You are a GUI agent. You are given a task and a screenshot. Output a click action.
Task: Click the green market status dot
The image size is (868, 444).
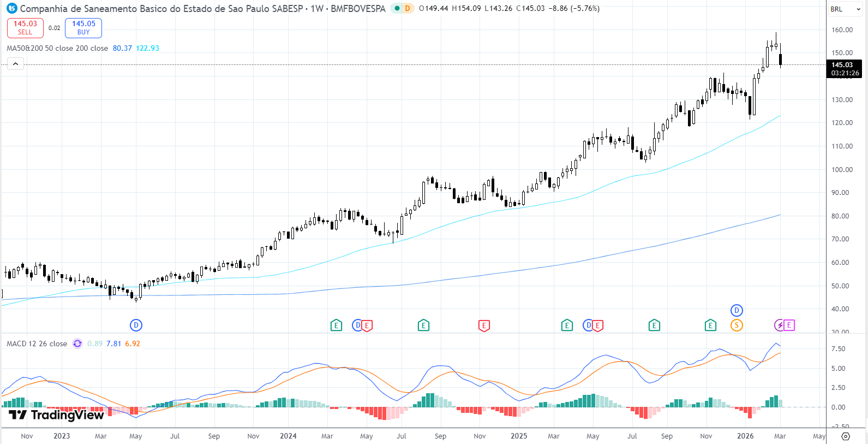397,9
